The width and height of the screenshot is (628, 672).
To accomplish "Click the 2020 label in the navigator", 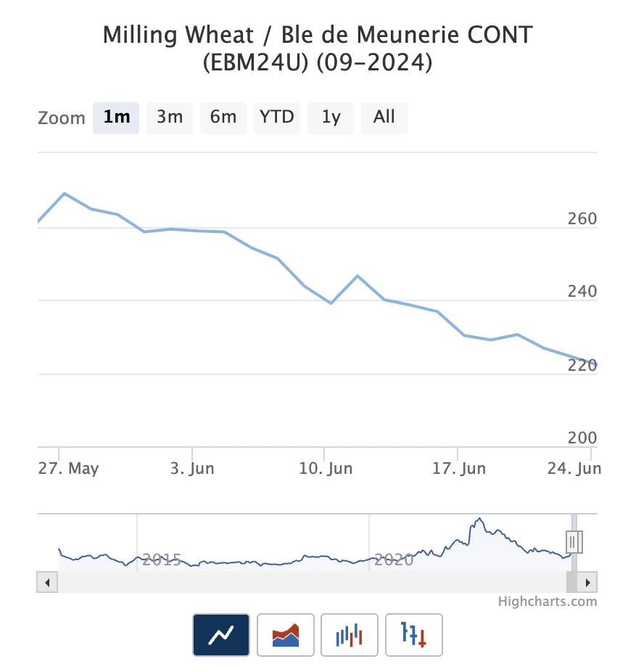I will tap(394, 560).
